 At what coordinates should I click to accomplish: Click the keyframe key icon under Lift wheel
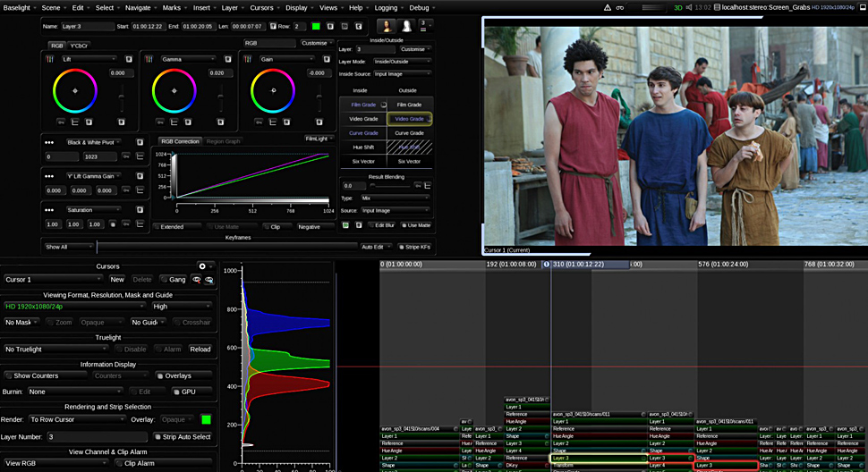[x=61, y=122]
